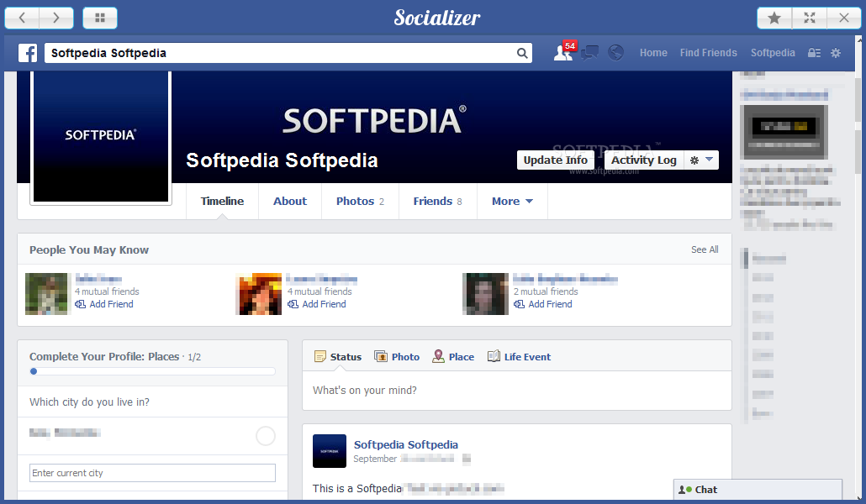Open Softpedia profile link in top bar
Viewport: 866px width, 504px height.
(x=773, y=53)
